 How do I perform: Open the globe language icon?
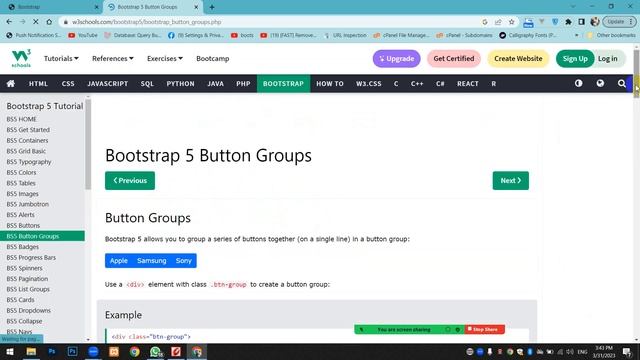[600, 83]
